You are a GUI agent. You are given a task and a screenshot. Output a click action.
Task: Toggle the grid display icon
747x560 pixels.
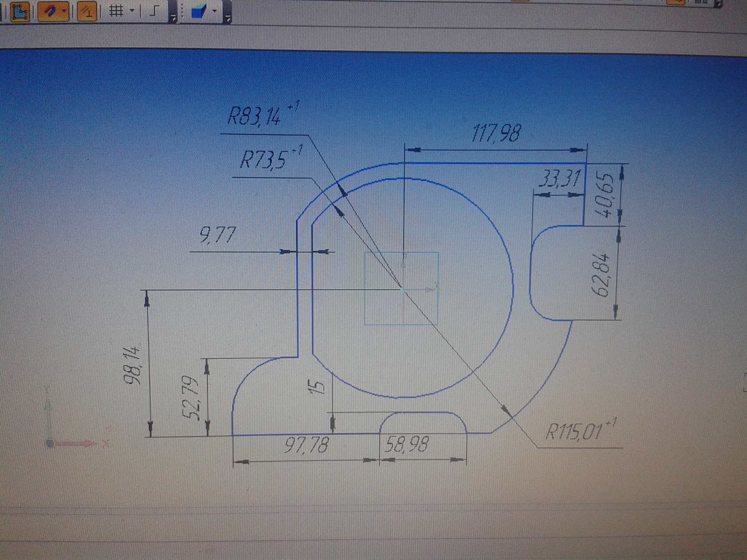pyautogui.click(x=116, y=11)
